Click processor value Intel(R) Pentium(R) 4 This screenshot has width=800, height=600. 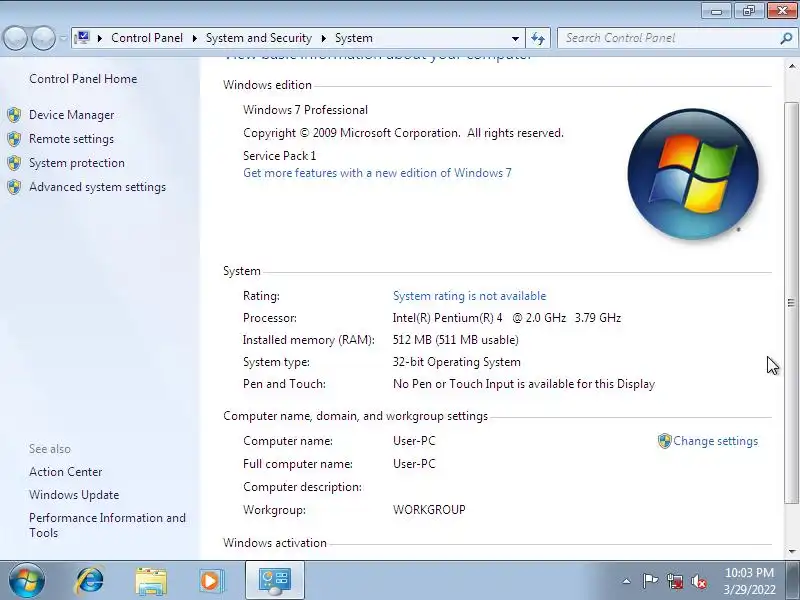click(x=507, y=318)
